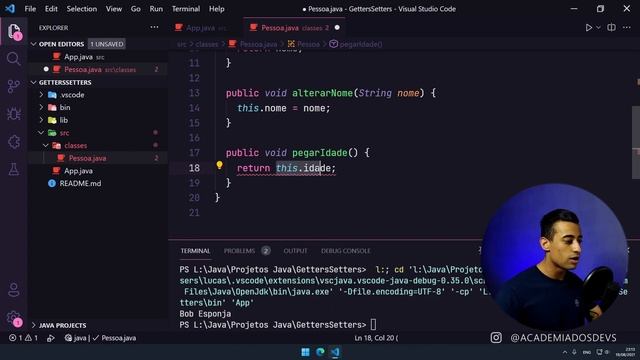Open the run options dropdown arrow
Screen dimensions: 640x360
598,27
